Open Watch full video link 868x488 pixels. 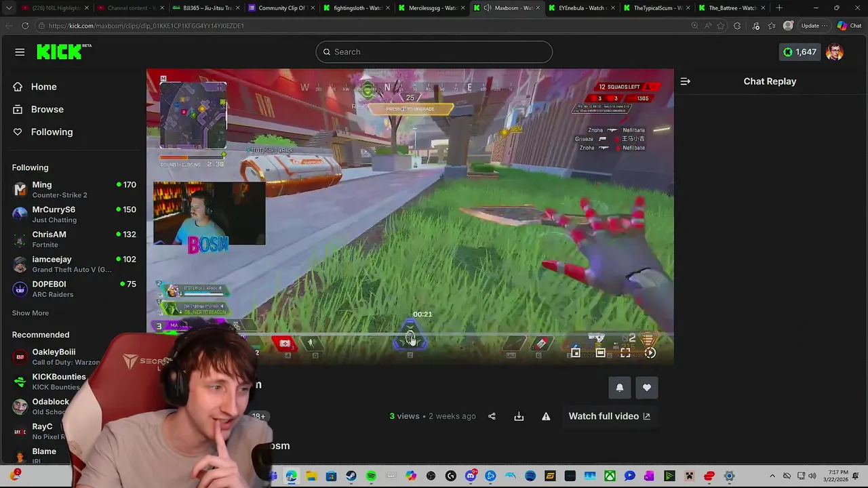(x=609, y=416)
